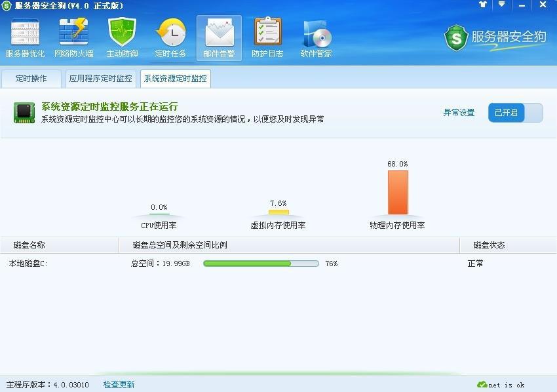557x392 pixels.
Task: Switch to the 定时操作 tab
Action: click(x=31, y=78)
